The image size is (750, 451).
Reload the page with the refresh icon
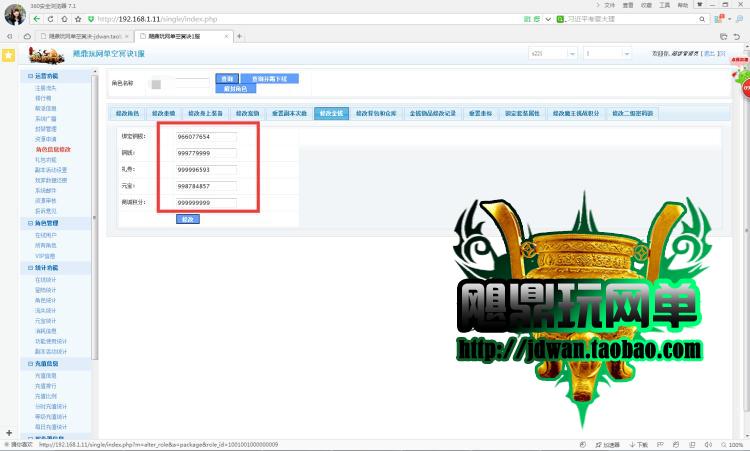coord(50,19)
